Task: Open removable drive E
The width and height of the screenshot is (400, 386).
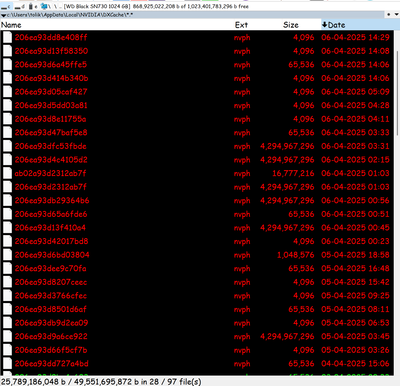Action: click(33, 7)
